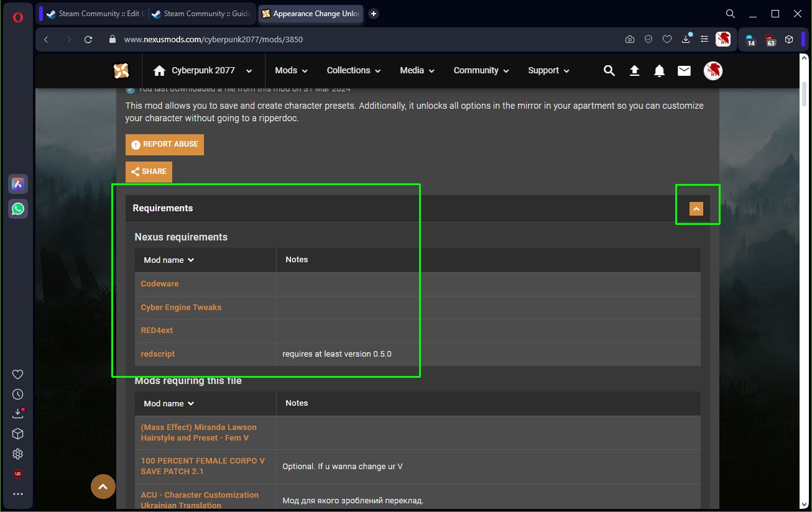Screen dimensions: 812x512
Task: Click the Nexus upload arrow icon
Action: [x=634, y=71]
